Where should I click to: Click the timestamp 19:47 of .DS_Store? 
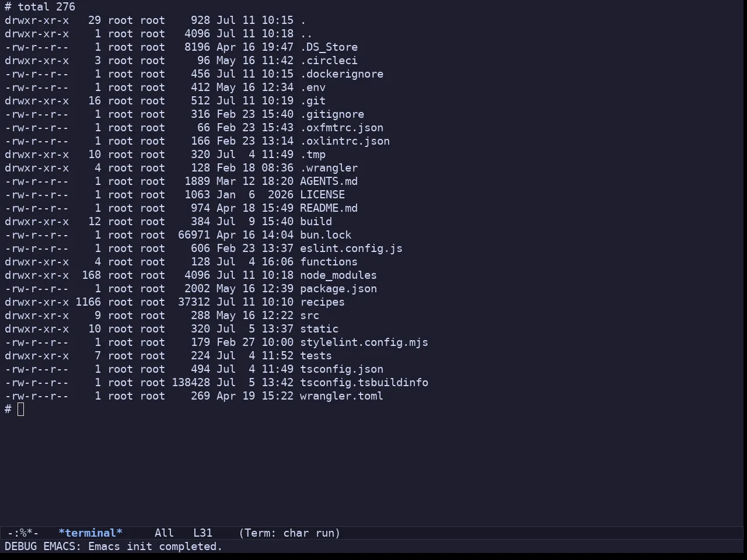(x=277, y=47)
